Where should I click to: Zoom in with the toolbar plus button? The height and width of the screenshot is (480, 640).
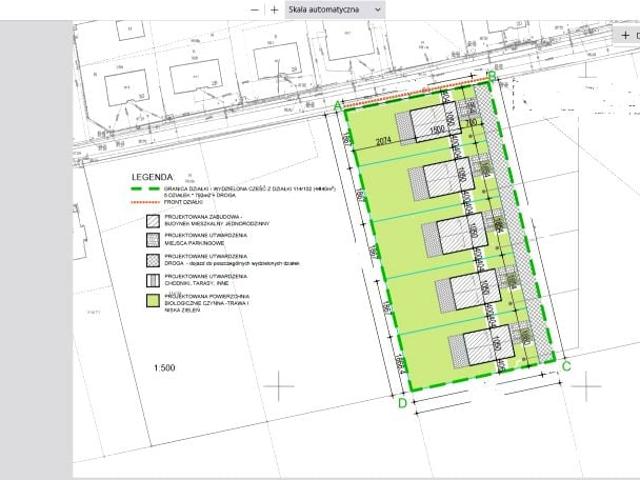274,10
